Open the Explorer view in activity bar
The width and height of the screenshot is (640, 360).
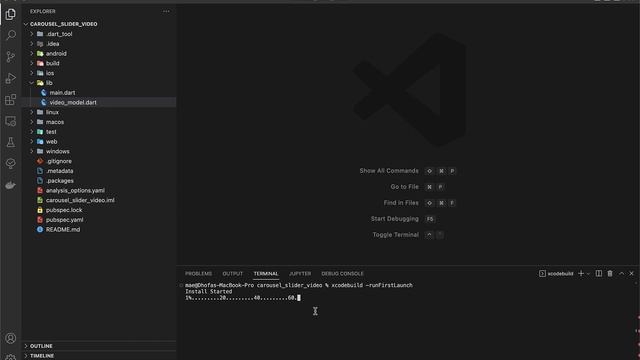[11, 14]
